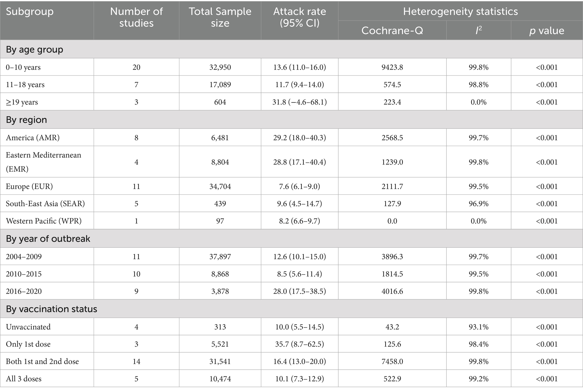
Task: Click the Attack rate (95% CI) header
Action: click(x=299, y=17)
